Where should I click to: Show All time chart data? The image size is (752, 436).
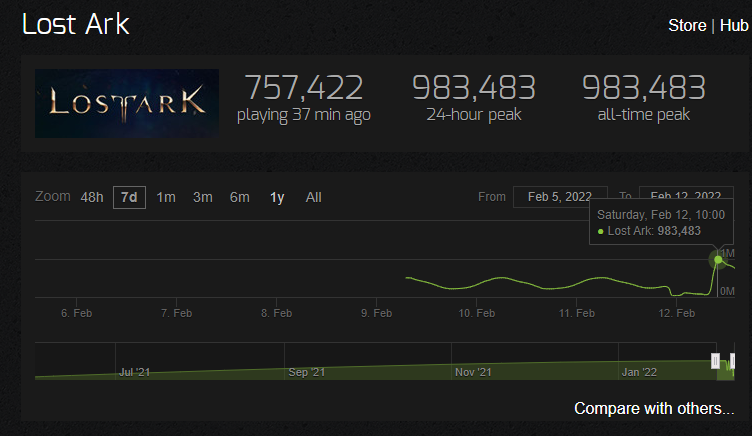[314, 197]
